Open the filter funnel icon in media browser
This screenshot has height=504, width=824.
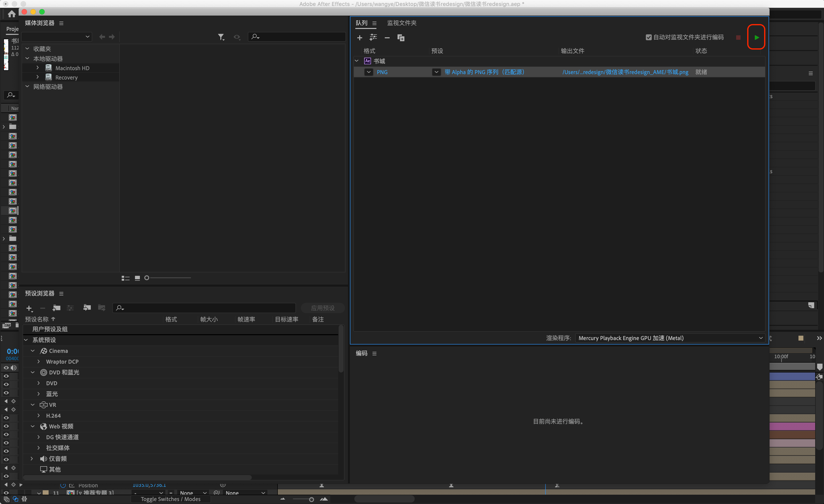221,37
